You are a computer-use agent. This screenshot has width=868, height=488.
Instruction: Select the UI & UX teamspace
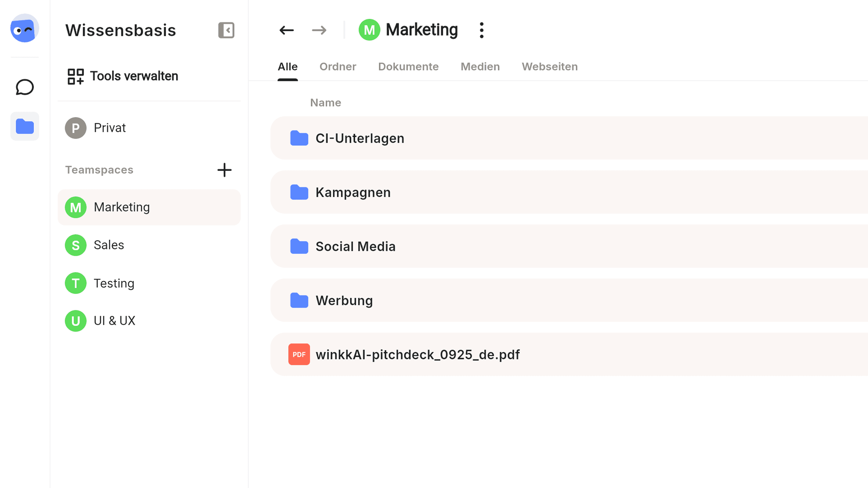point(114,320)
